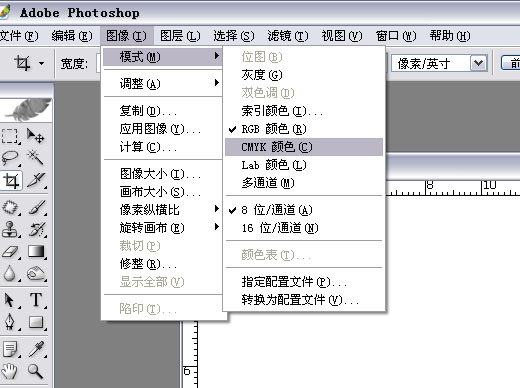Open crop tool preset picker arrow
This screenshot has height=388, width=520.
click(x=41, y=63)
